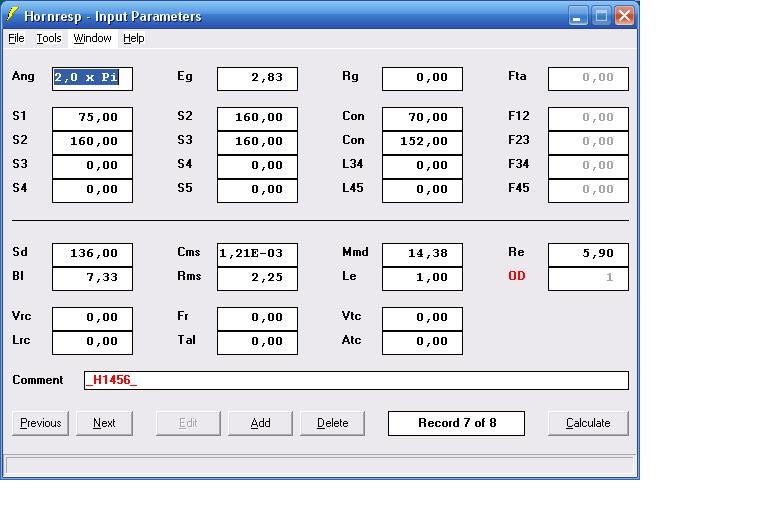Click the disabled F12 field
Viewport: 775px width, 529px height.
click(588, 119)
